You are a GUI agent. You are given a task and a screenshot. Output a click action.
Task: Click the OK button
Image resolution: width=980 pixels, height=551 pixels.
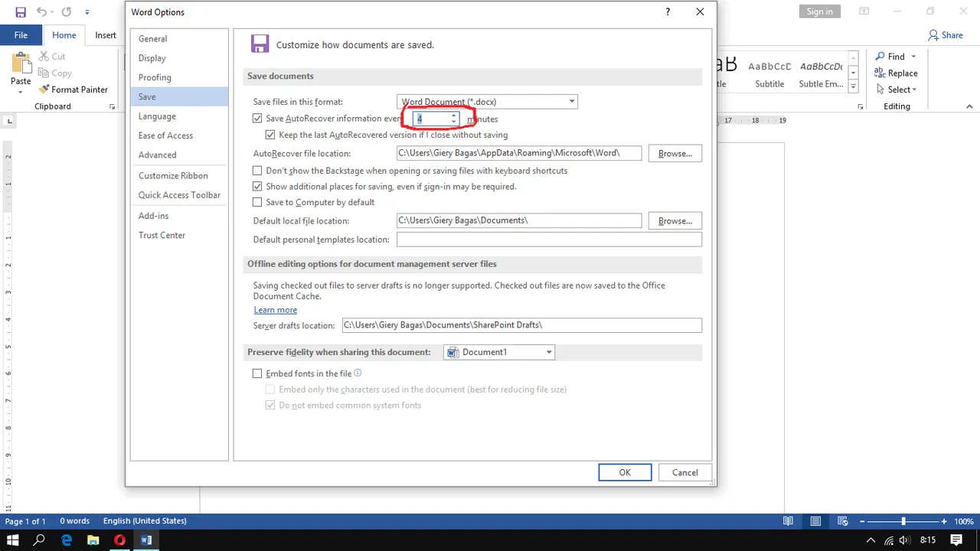coord(625,472)
